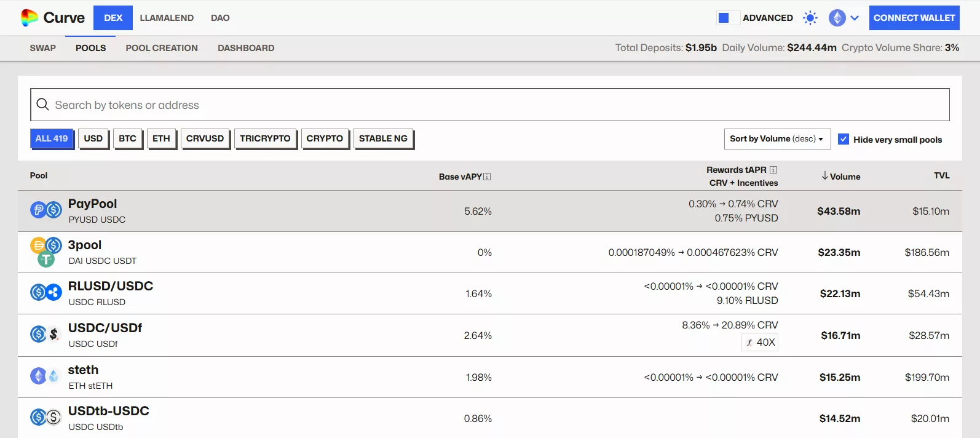Open POOL CREATION page

point(162,48)
